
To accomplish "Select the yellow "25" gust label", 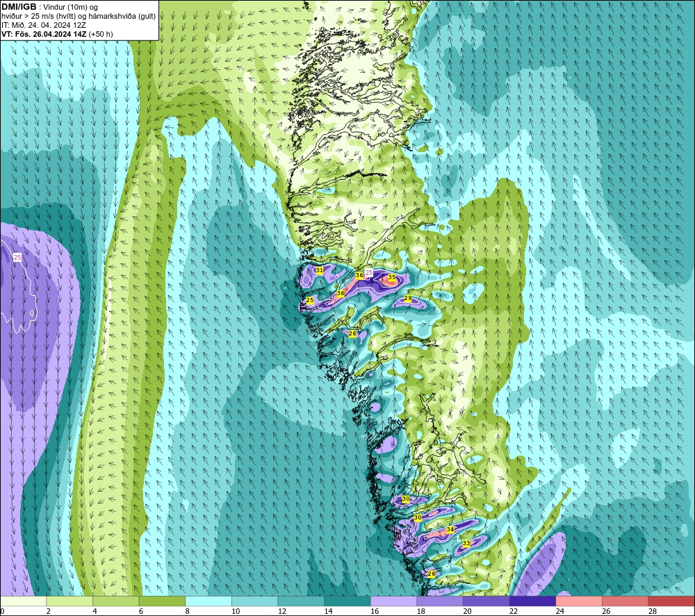I will [x=310, y=300].
